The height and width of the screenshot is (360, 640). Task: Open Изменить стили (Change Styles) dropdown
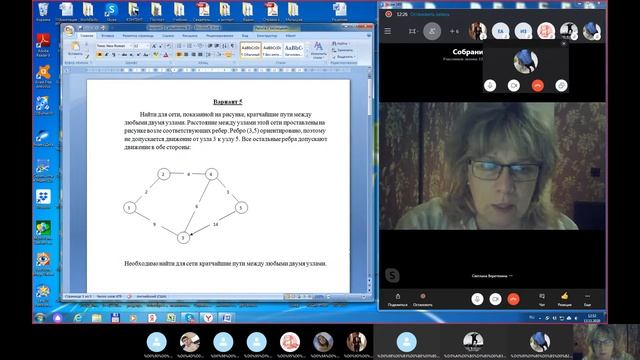319,50
